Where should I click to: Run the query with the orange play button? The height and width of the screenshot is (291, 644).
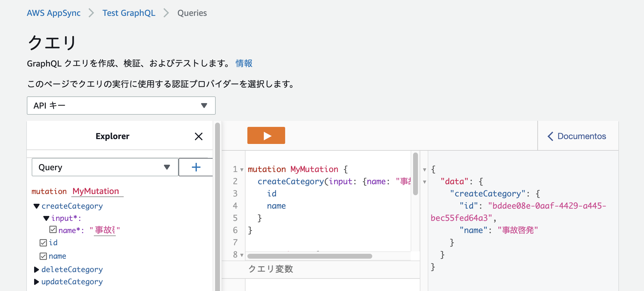(x=266, y=135)
